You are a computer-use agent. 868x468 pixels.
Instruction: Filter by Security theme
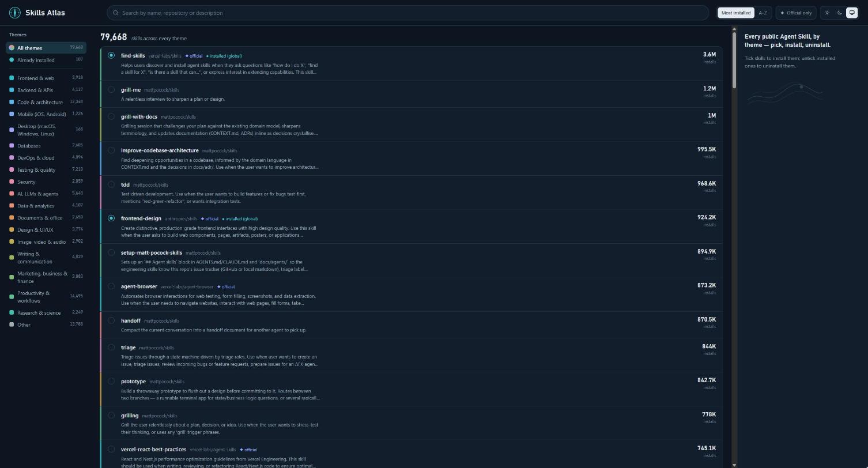click(46, 182)
